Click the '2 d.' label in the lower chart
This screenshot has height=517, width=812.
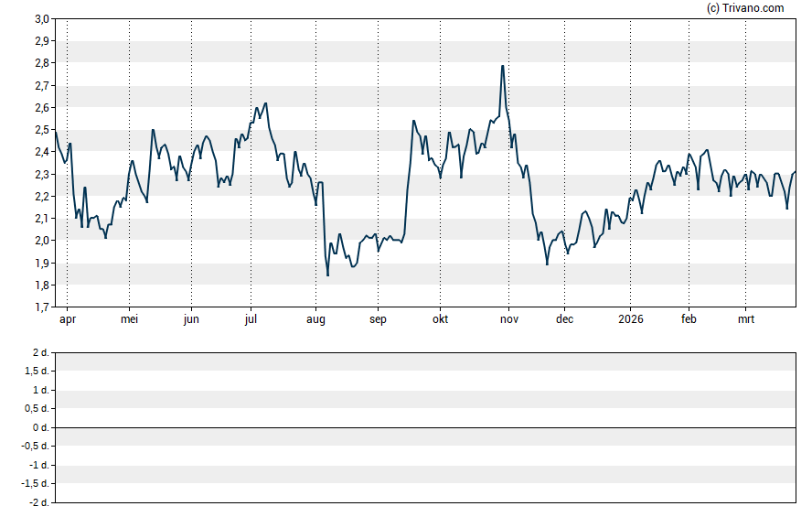point(38,352)
